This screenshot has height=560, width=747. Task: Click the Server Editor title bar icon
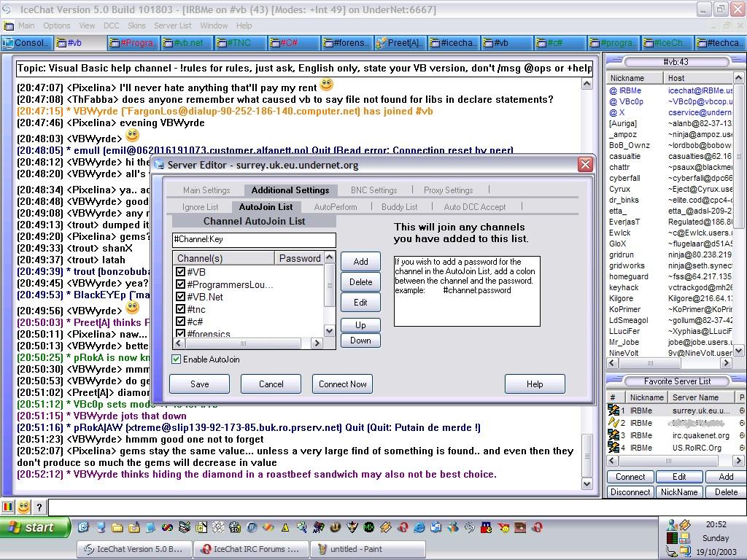[160, 165]
